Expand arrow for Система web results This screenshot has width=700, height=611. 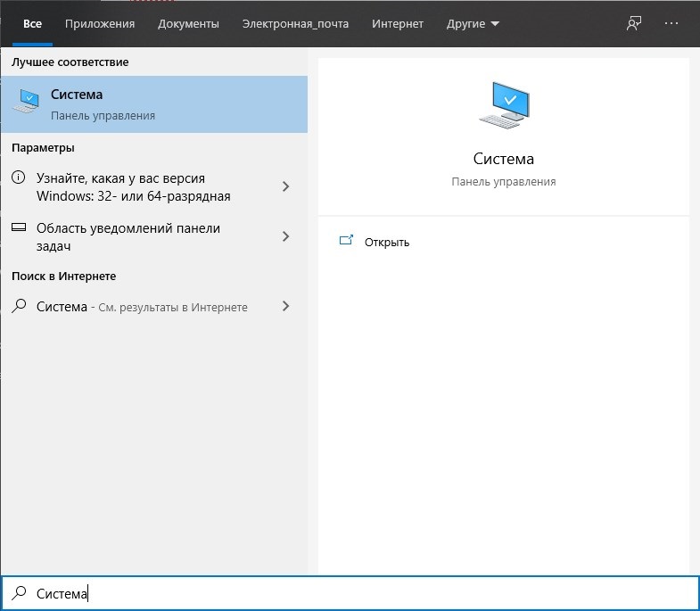tap(285, 306)
